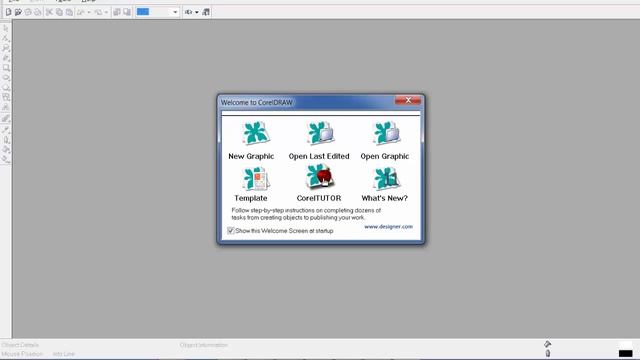Click the Open file toolbar icon
The height and width of the screenshot is (360, 640).
(18, 12)
